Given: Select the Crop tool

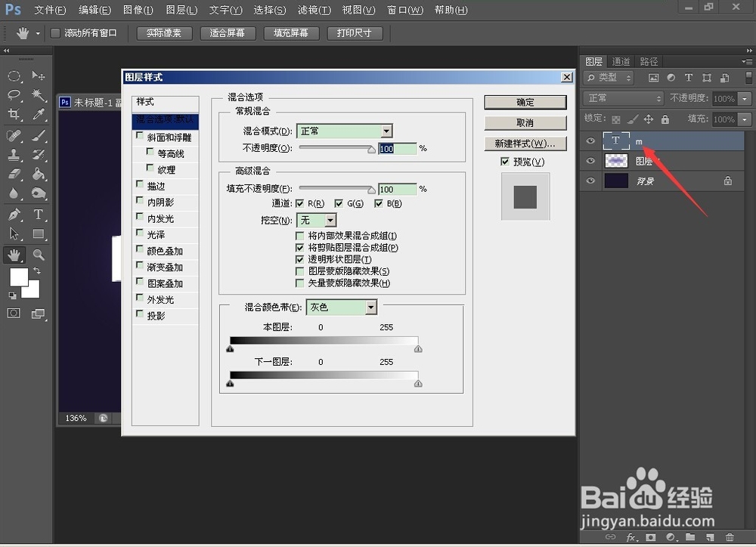Looking at the screenshot, I should point(14,114).
